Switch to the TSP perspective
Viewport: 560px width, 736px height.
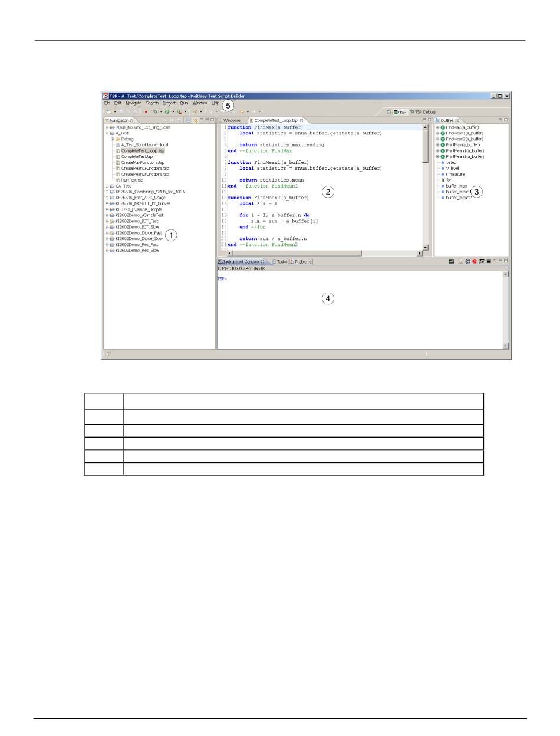click(400, 111)
